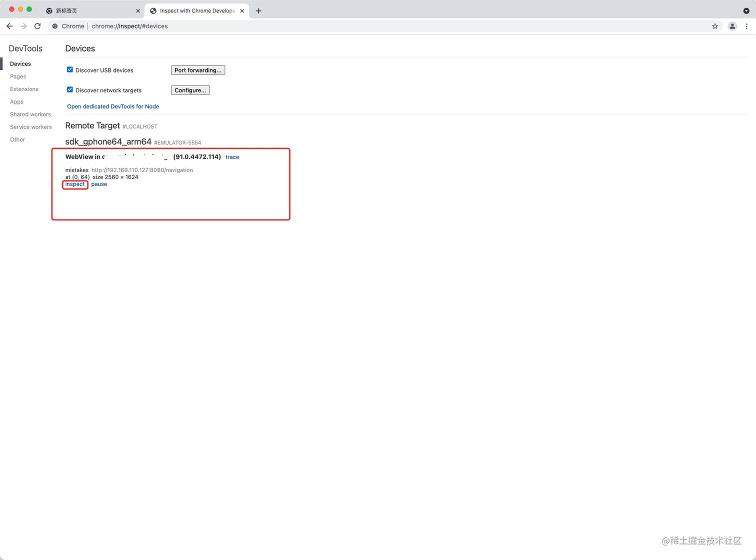This screenshot has width=756, height=560.
Task: Close the Inspect with Chrome Developer tab
Action: click(242, 10)
